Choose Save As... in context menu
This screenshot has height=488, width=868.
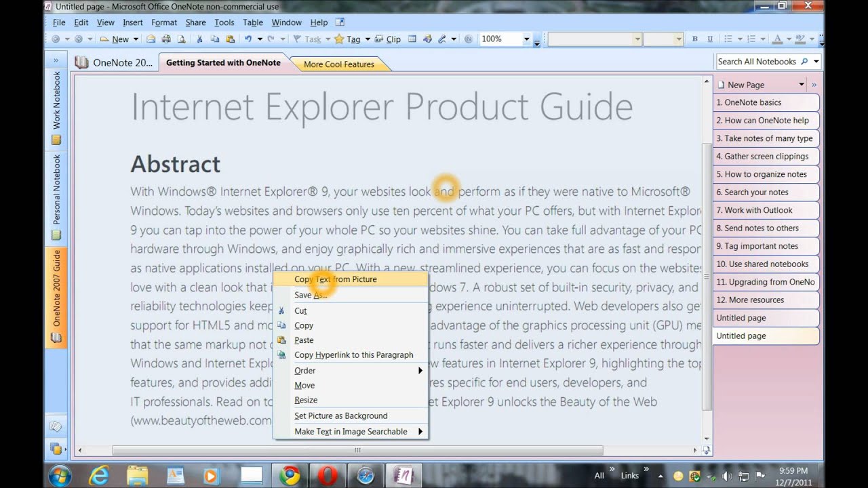tap(351, 295)
